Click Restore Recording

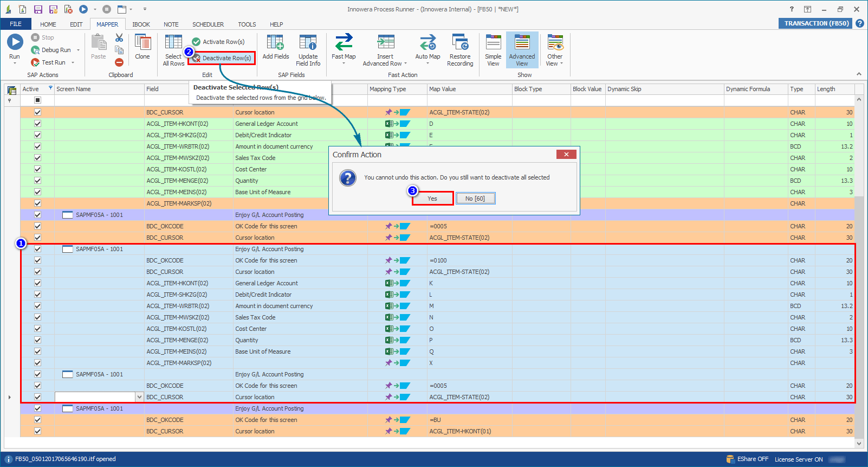[x=460, y=50]
